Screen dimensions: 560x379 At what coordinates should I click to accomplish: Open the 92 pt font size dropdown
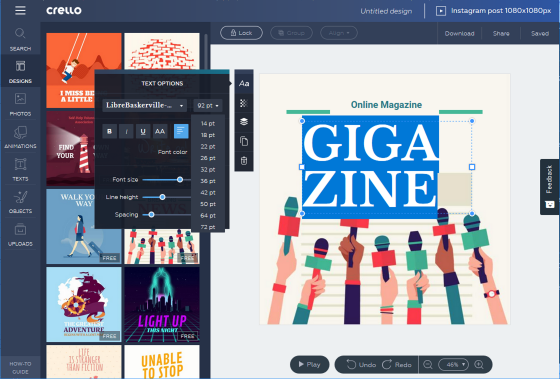pos(208,105)
